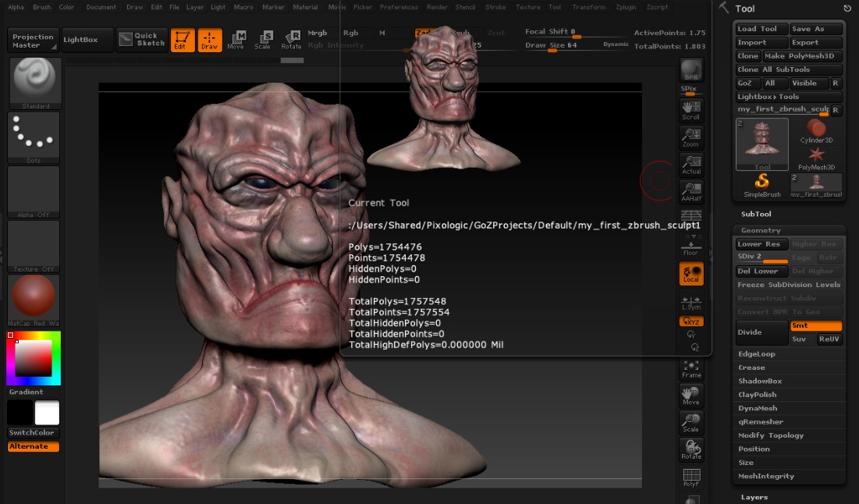Viewport: 859px width, 504px height.
Task: Open the Standard brush picker
Action: tap(35, 83)
